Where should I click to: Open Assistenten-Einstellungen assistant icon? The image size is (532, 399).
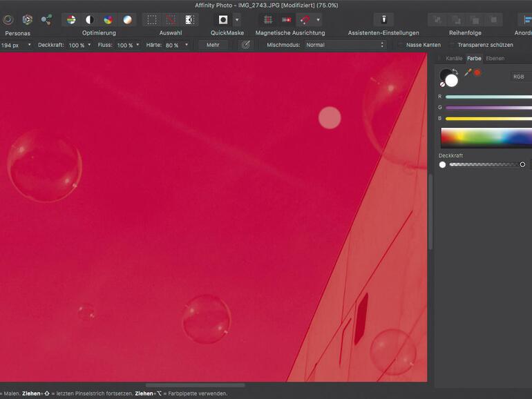coord(383,19)
